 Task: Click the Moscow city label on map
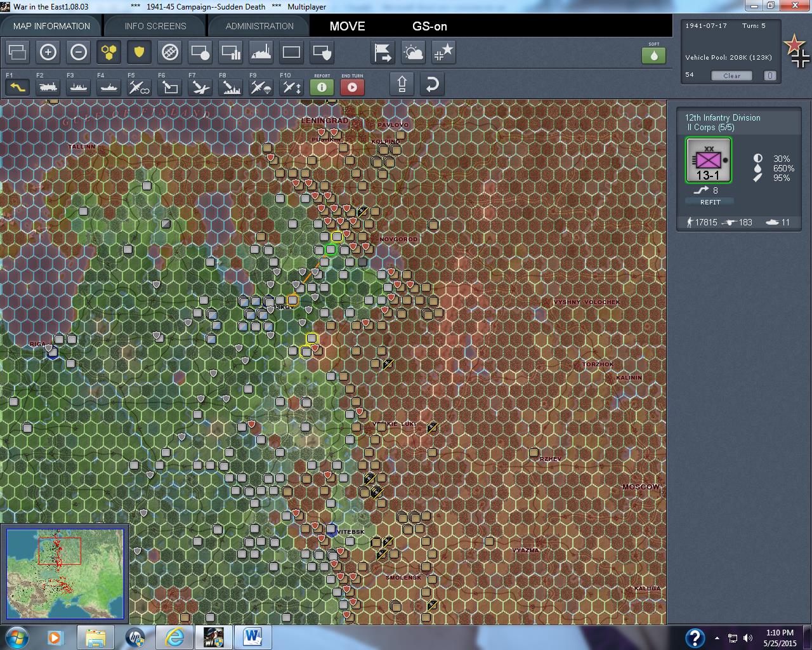641,487
